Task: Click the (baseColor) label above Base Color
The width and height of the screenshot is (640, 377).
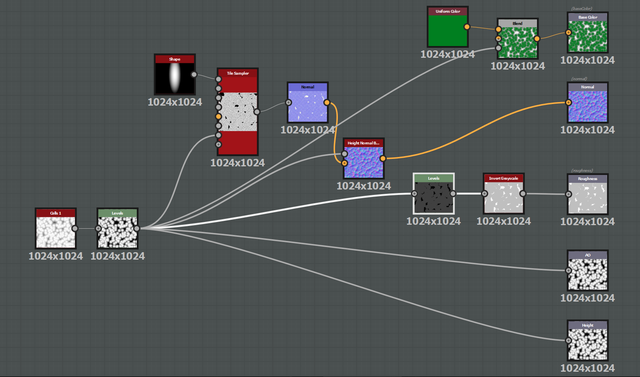Action: pos(582,9)
